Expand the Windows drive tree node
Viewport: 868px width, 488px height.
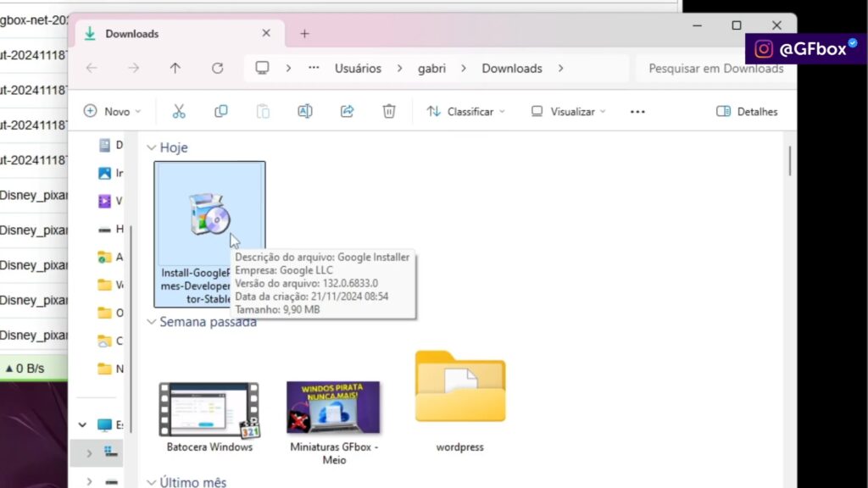point(89,454)
